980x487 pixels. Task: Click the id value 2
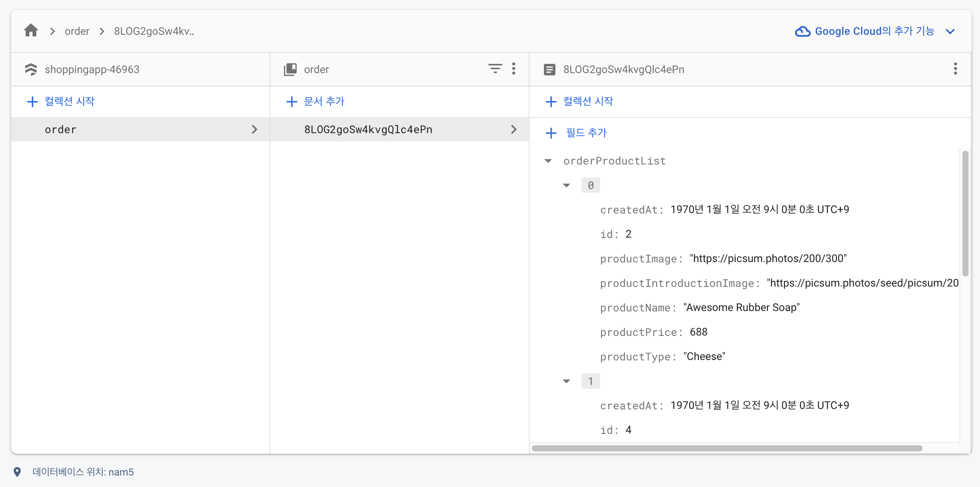[x=628, y=234]
